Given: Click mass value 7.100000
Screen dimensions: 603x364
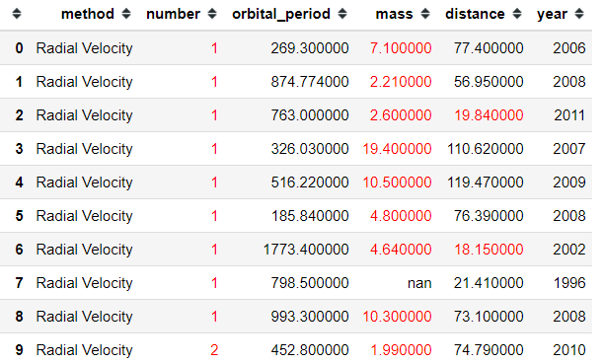Looking at the screenshot, I should pos(401,48).
